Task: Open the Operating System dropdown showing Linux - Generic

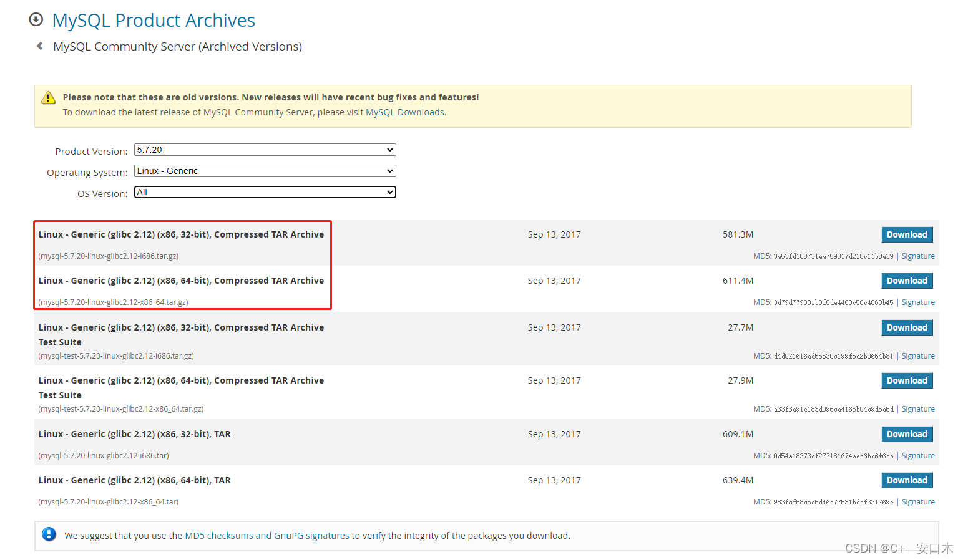Action: 265,171
